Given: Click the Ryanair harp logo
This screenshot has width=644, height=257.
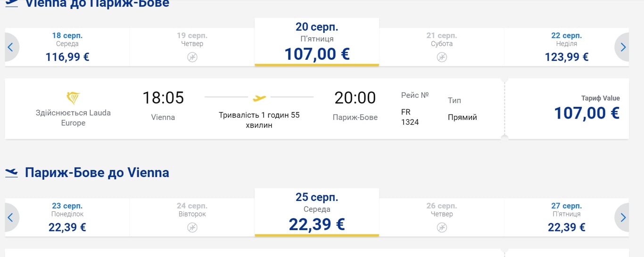Looking at the screenshot, I should pos(73,98).
